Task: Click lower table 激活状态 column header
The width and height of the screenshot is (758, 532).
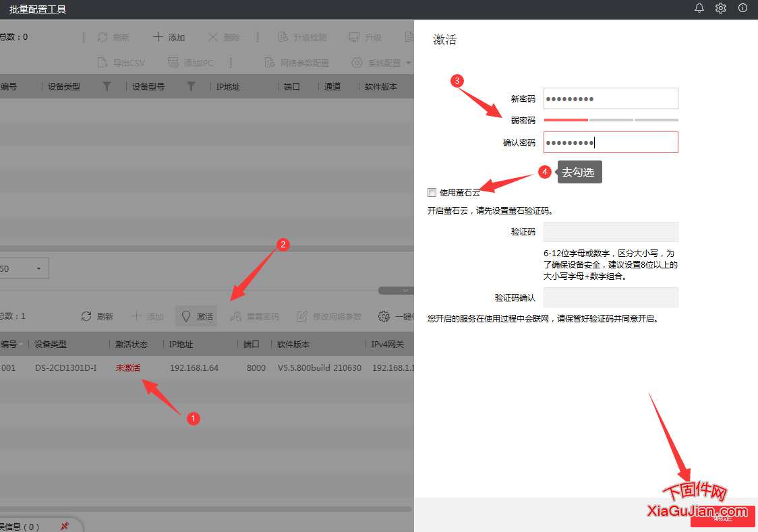Action: click(x=131, y=344)
